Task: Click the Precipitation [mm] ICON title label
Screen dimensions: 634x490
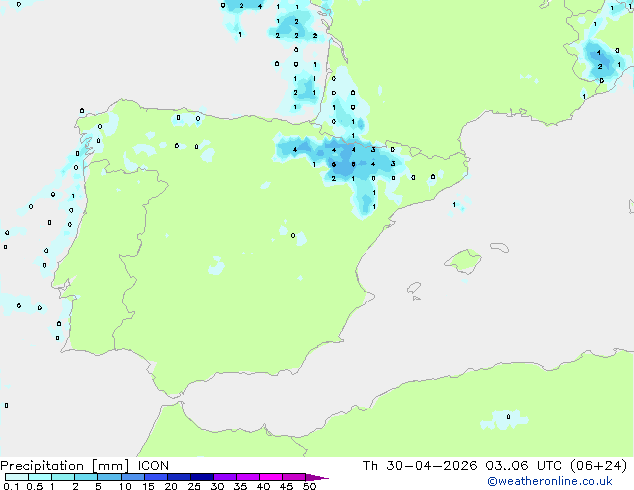Action: (84, 466)
